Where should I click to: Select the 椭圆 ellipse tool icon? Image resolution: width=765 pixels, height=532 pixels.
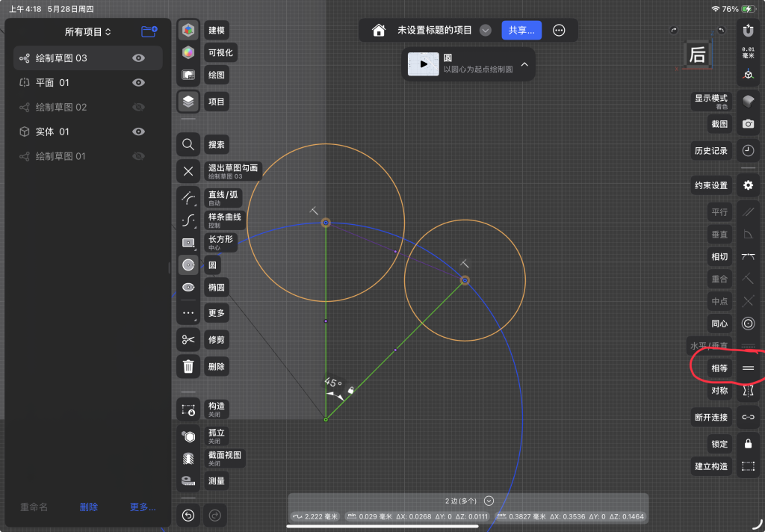(x=188, y=288)
